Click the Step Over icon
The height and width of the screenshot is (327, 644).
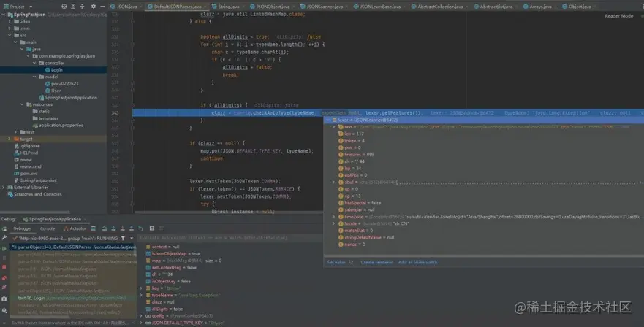coord(105,228)
